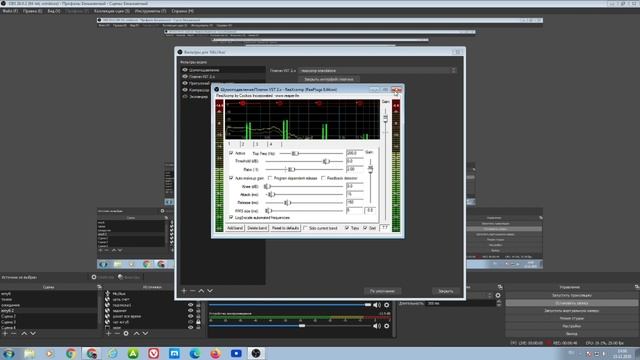Open Windows Start menu

tap(8, 353)
